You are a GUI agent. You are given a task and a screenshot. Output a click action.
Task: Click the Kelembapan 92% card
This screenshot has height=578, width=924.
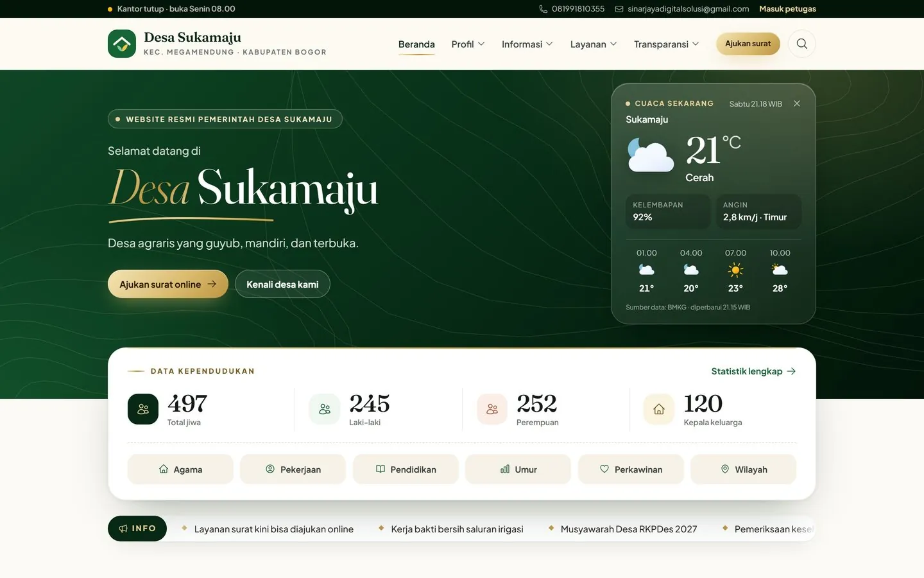pyautogui.click(x=668, y=211)
